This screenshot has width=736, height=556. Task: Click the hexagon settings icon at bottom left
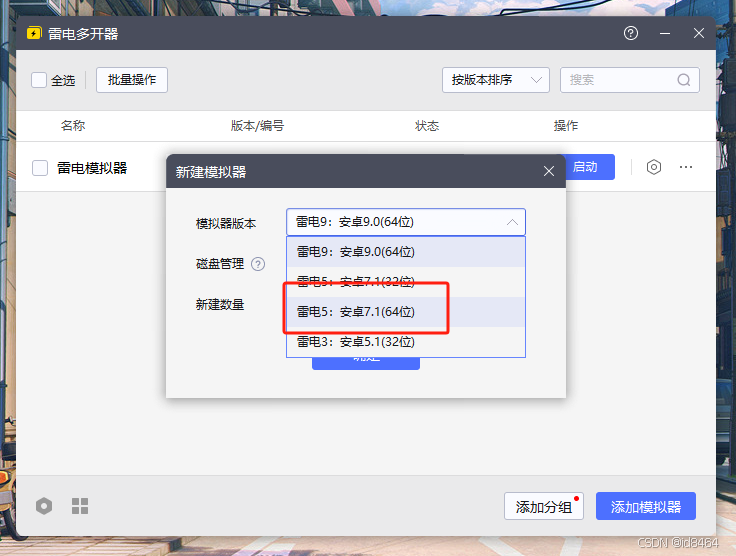(44, 506)
